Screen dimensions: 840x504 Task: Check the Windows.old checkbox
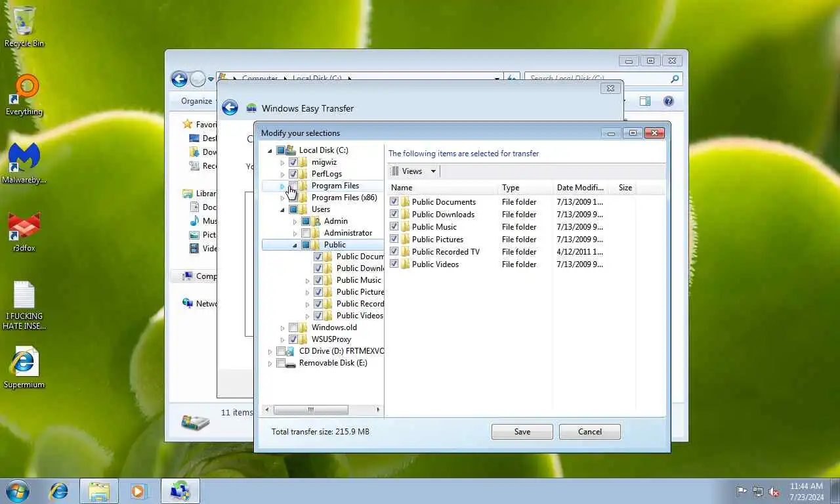click(x=293, y=327)
